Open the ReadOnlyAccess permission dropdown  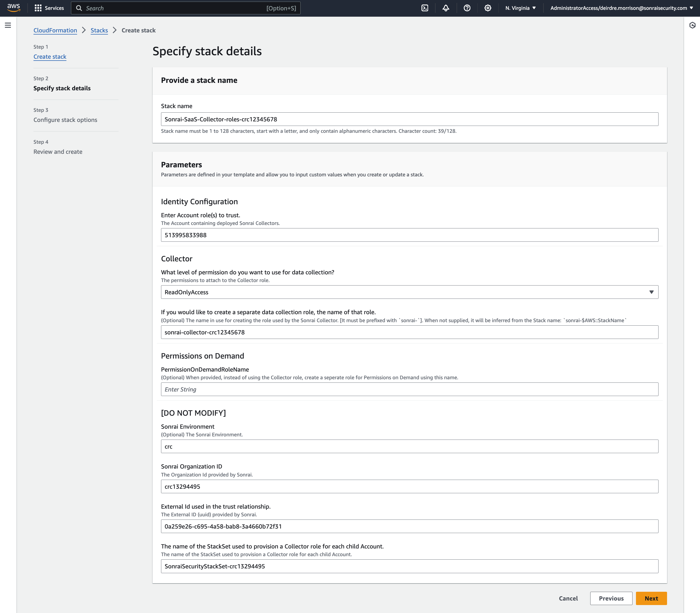(409, 292)
